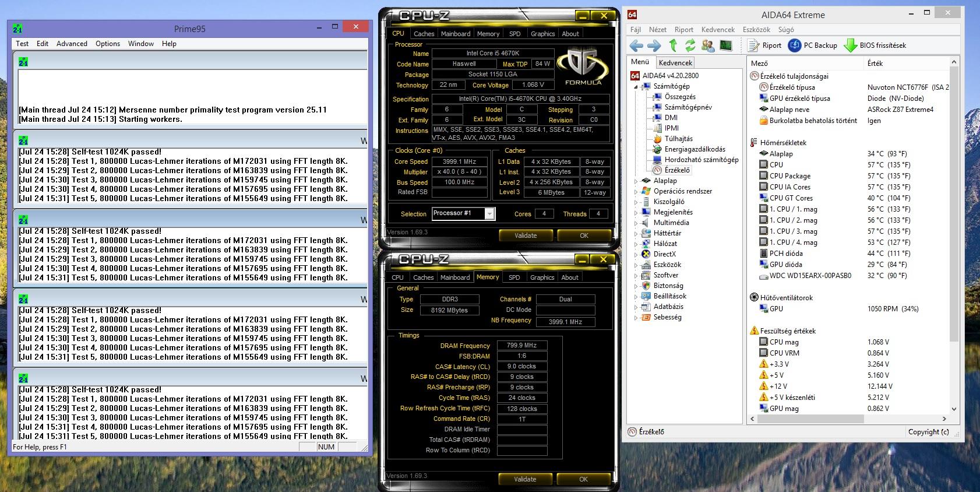Open Mainboard tab in upper CPU-Z window

tap(456, 34)
